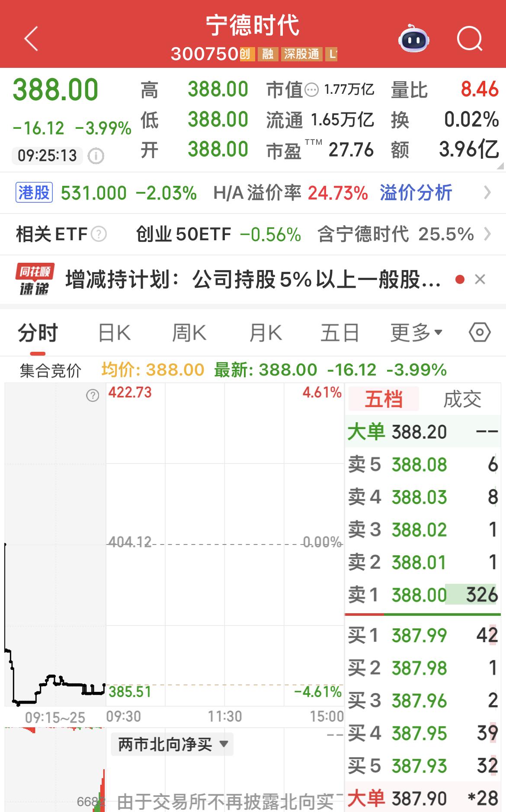
Task: Tap 买3 row at 387.96
Action: [x=423, y=701]
